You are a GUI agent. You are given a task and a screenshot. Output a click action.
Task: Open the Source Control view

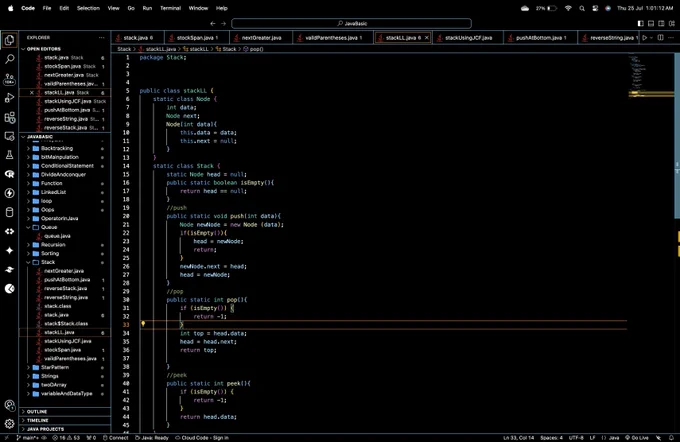click(10, 79)
